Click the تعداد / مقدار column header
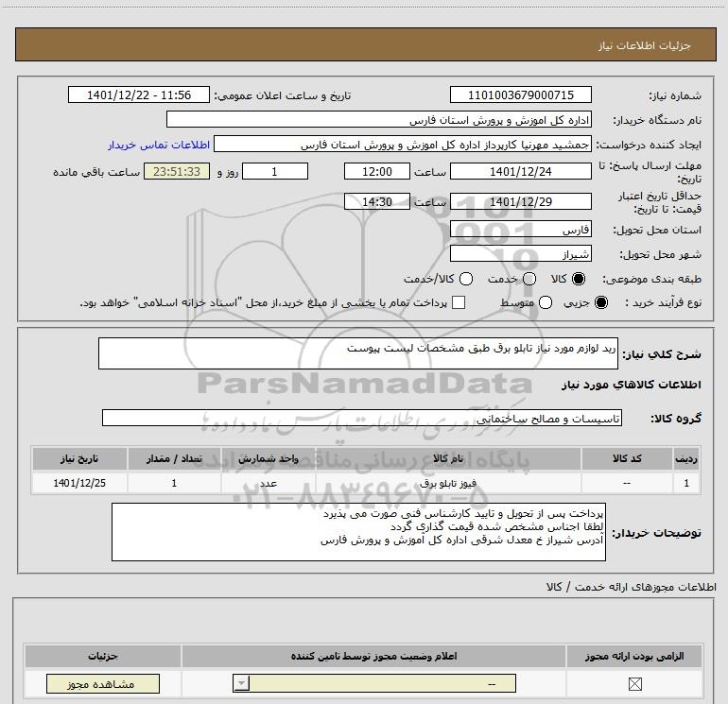This screenshot has width=728, height=704. tap(174, 458)
